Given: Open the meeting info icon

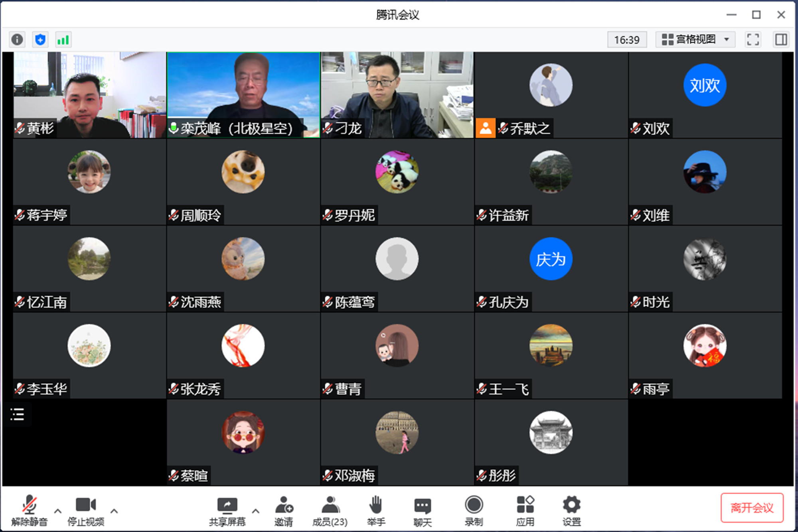Looking at the screenshot, I should [x=17, y=39].
